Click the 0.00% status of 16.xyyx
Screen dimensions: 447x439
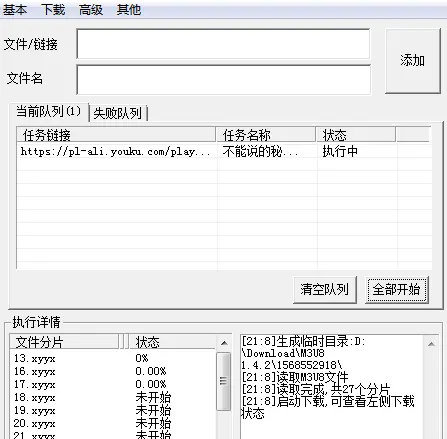coord(151,371)
